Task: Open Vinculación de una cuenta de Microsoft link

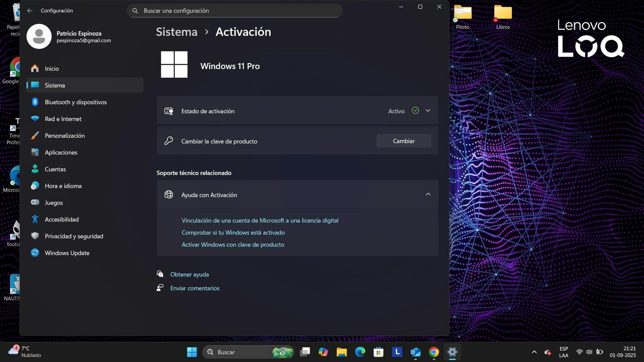Action: pos(260,220)
